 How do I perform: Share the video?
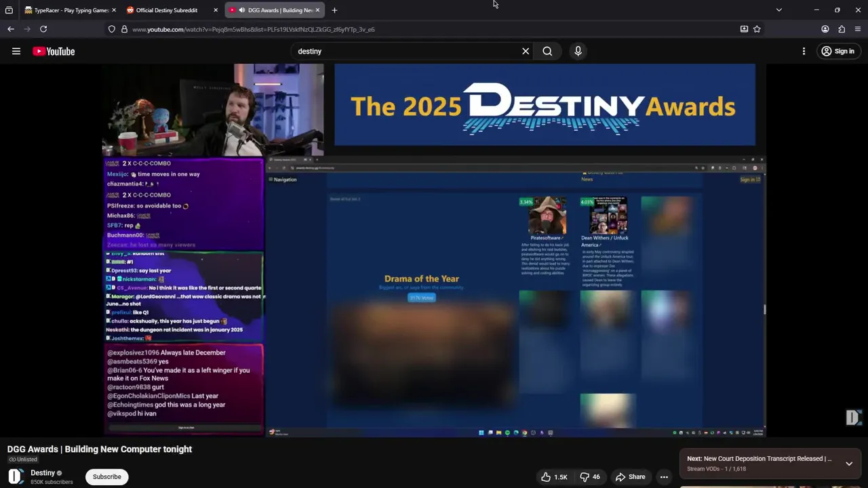630,477
